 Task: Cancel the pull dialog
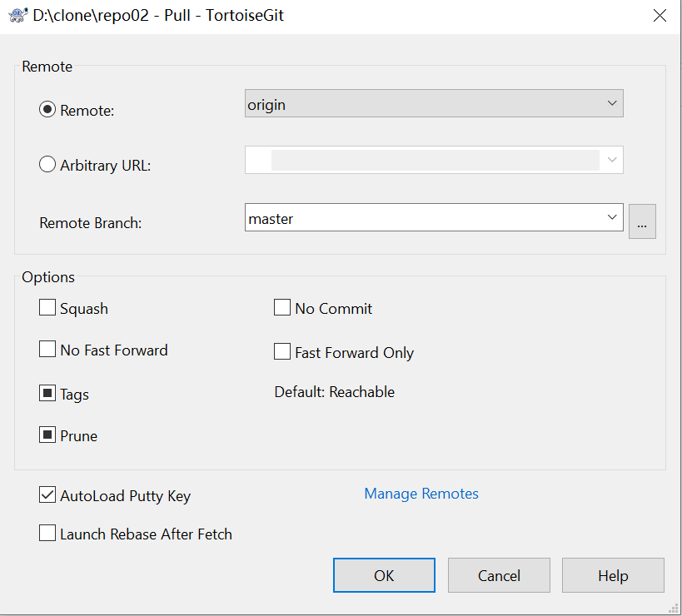pos(499,575)
